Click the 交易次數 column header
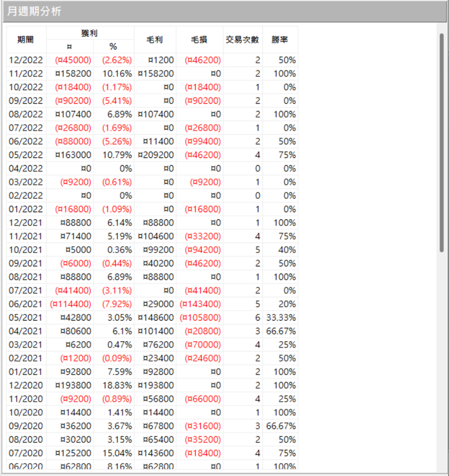This screenshot has width=449, height=476. (242, 40)
